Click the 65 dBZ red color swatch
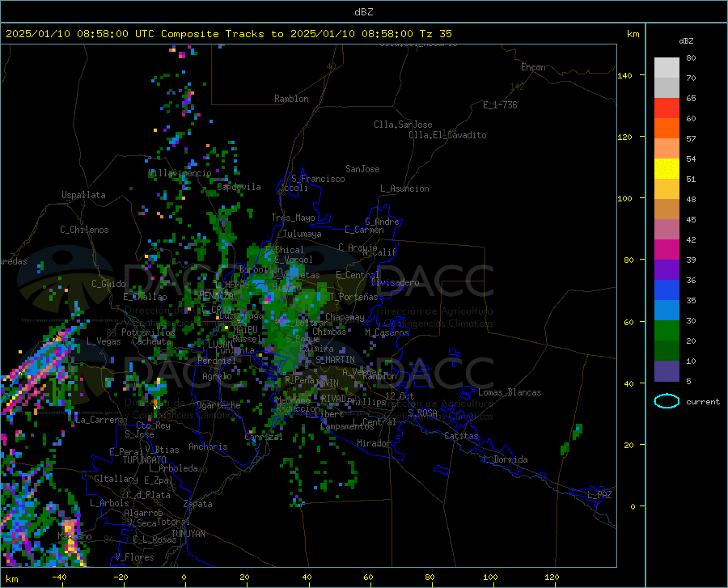The height and width of the screenshot is (588, 728). [x=667, y=108]
